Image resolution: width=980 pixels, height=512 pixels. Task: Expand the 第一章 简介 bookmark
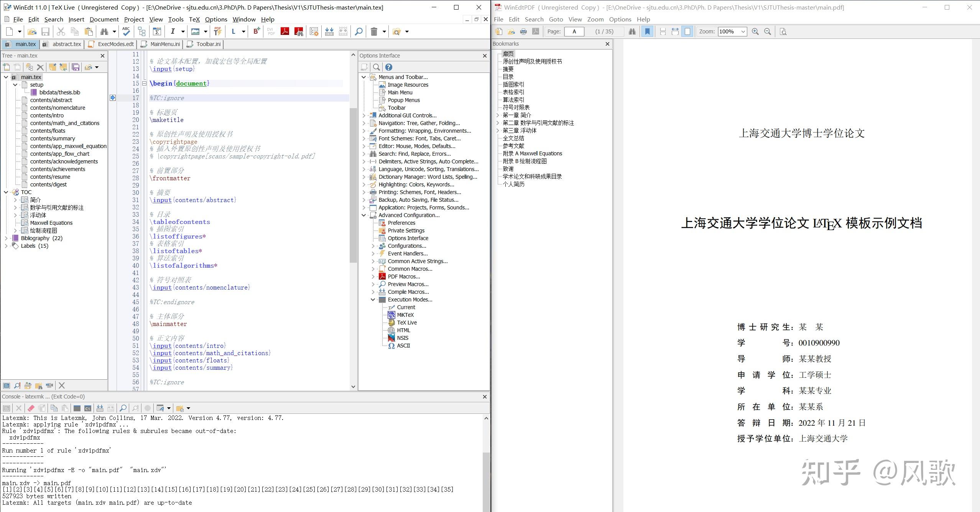(498, 115)
